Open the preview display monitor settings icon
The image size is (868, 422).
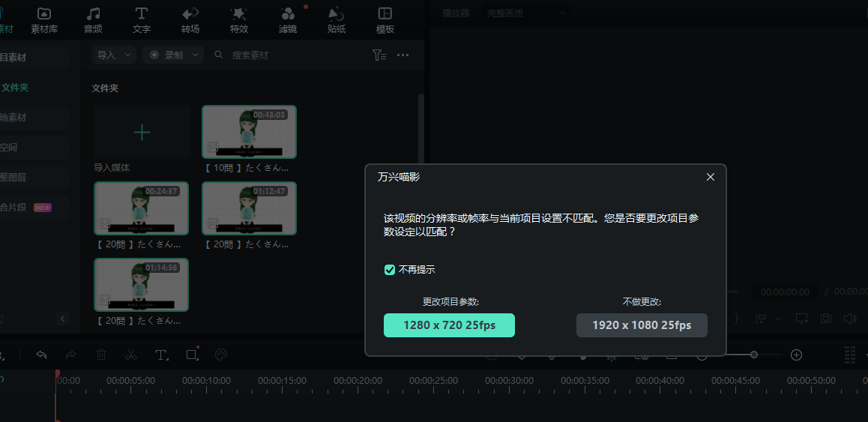pos(801,319)
